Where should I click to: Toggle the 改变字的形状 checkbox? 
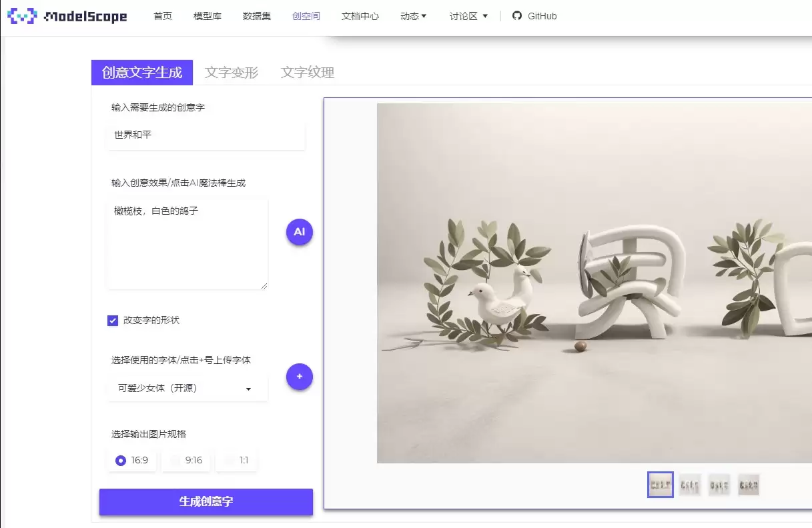[x=112, y=320]
